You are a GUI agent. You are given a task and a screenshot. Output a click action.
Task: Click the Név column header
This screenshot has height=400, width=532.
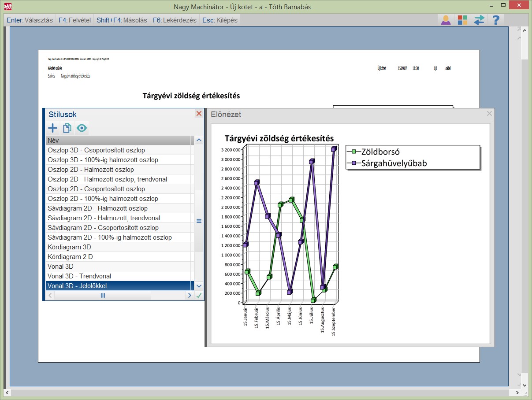point(119,141)
